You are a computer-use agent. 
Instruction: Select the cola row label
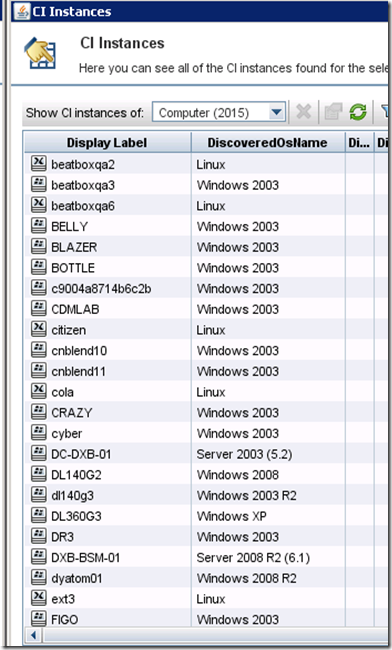coord(63,392)
